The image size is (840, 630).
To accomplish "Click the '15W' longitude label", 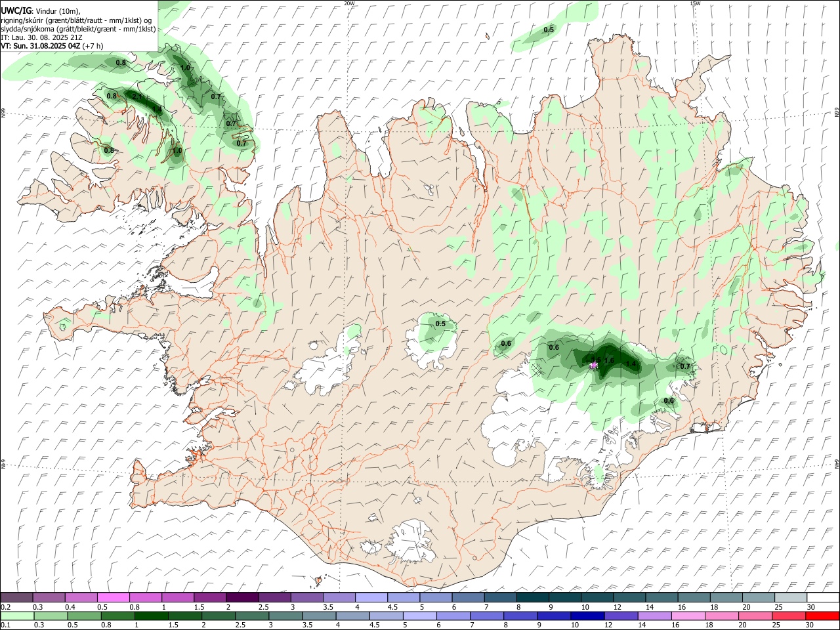I will tap(694, 3).
